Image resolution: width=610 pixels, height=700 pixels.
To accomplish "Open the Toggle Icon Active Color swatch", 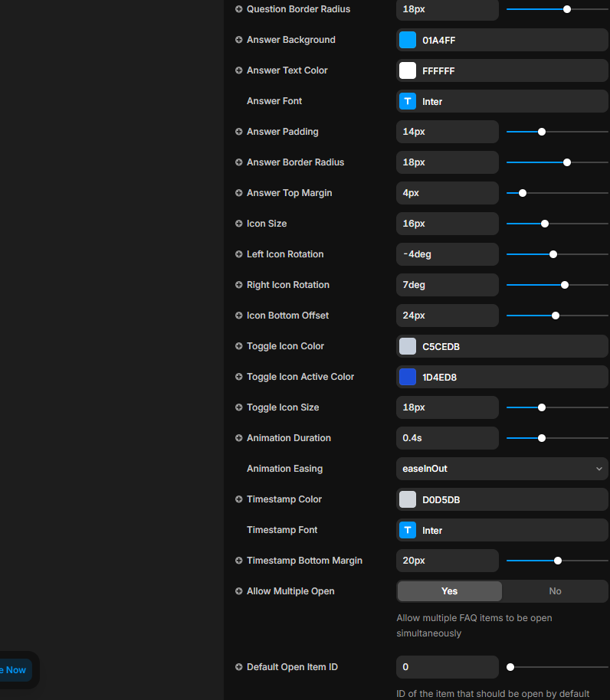I will pyautogui.click(x=408, y=377).
